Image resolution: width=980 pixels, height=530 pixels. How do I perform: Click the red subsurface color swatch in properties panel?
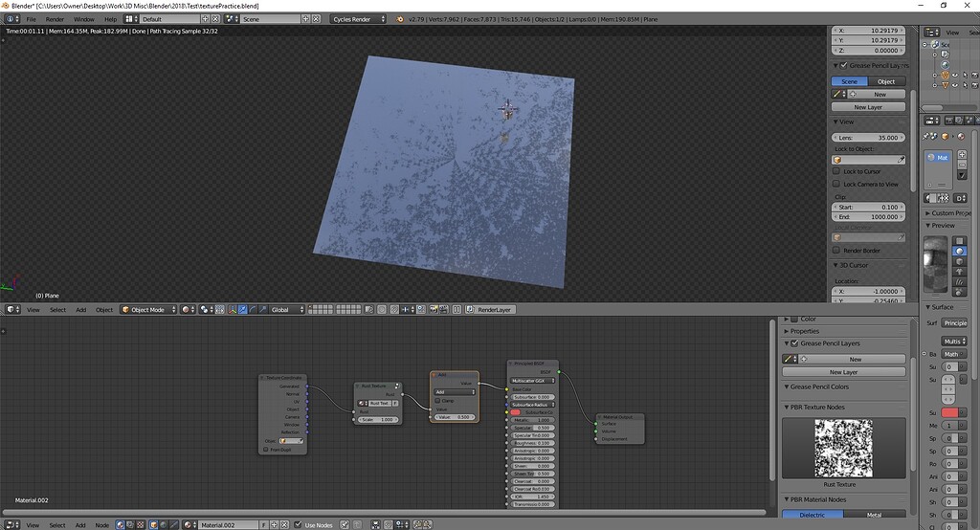(x=949, y=412)
